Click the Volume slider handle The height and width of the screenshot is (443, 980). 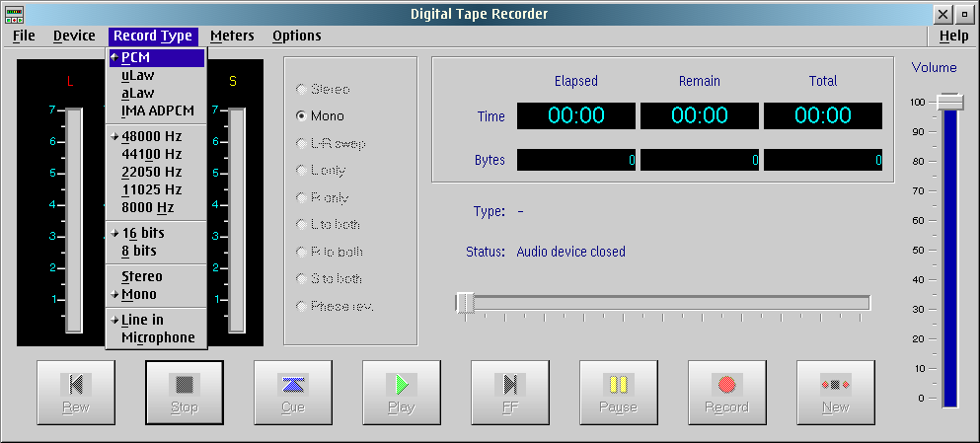950,102
